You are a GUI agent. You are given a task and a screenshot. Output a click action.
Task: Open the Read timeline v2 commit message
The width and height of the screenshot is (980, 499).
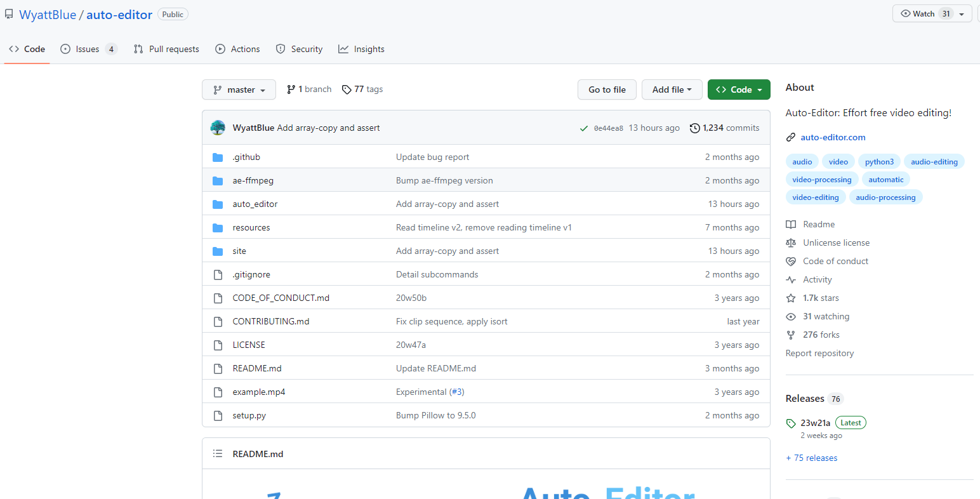[484, 227]
